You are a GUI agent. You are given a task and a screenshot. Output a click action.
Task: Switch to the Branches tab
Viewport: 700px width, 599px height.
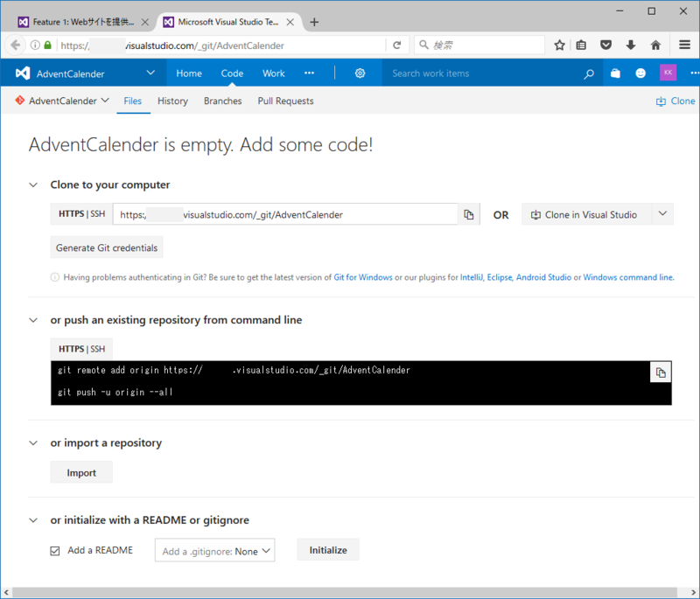[x=223, y=101]
